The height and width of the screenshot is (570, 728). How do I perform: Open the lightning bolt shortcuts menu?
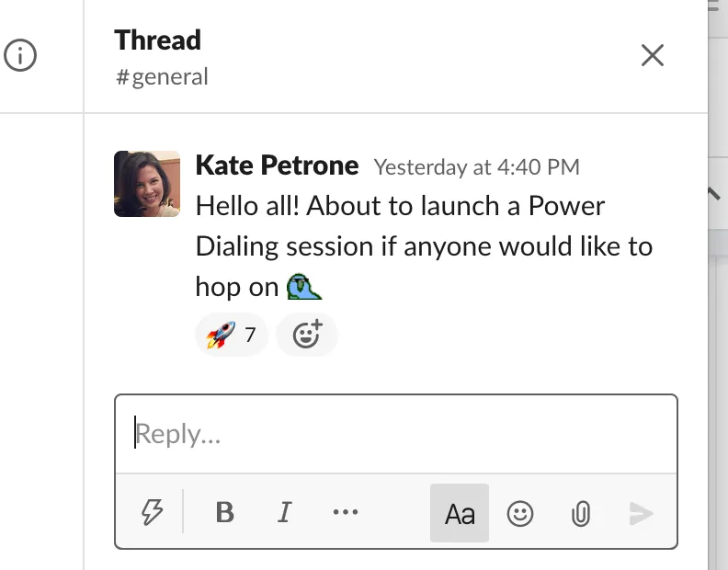(x=153, y=513)
